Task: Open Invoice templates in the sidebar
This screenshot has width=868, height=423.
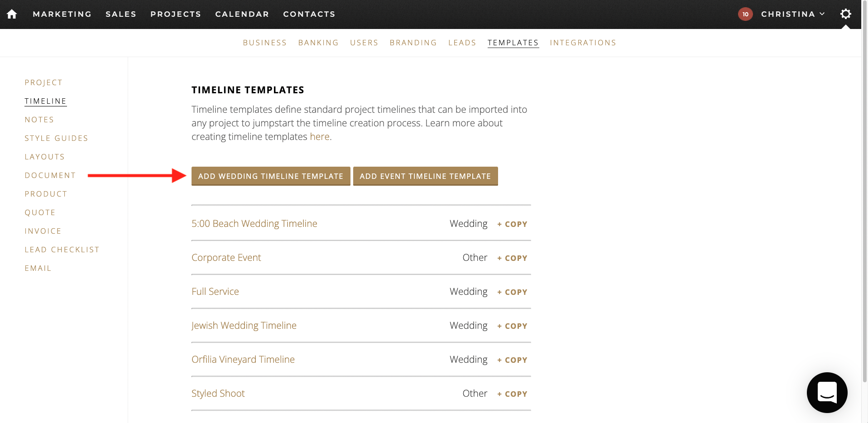Action: pos(43,231)
